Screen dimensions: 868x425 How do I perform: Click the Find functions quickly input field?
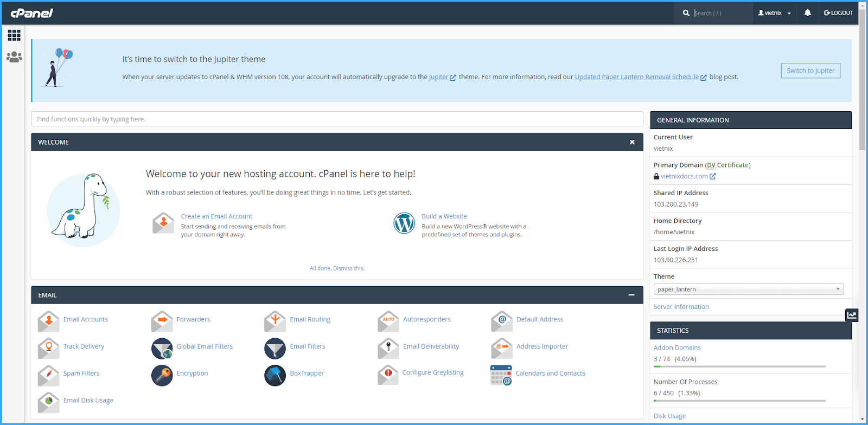[337, 119]
